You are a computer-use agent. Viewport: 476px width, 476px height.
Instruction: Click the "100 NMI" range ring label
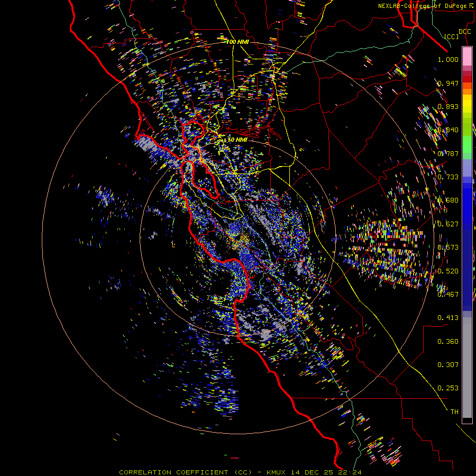[237, 42]
